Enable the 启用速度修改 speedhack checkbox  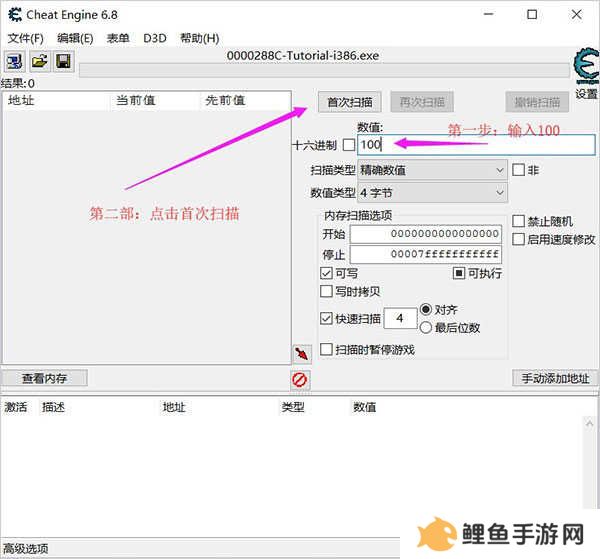[x=518, y=239]
